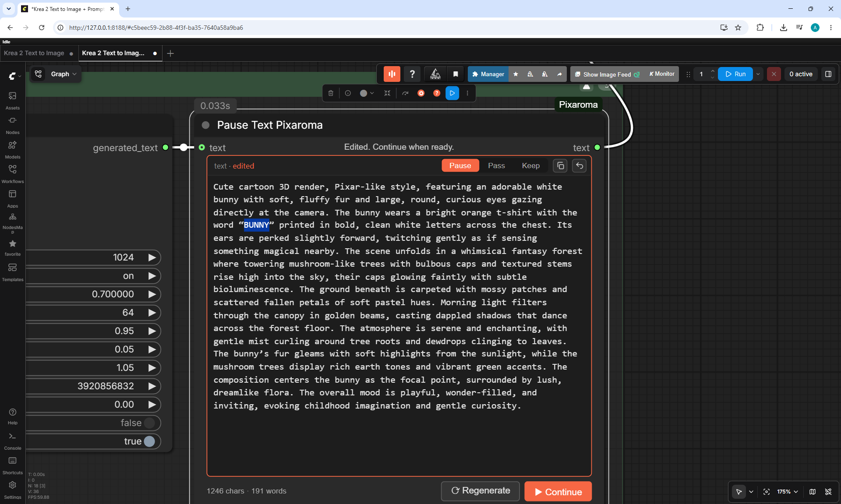Open browser tab search dropdown
The height and width of the screenshot is (504, 841).
[8, 9]
